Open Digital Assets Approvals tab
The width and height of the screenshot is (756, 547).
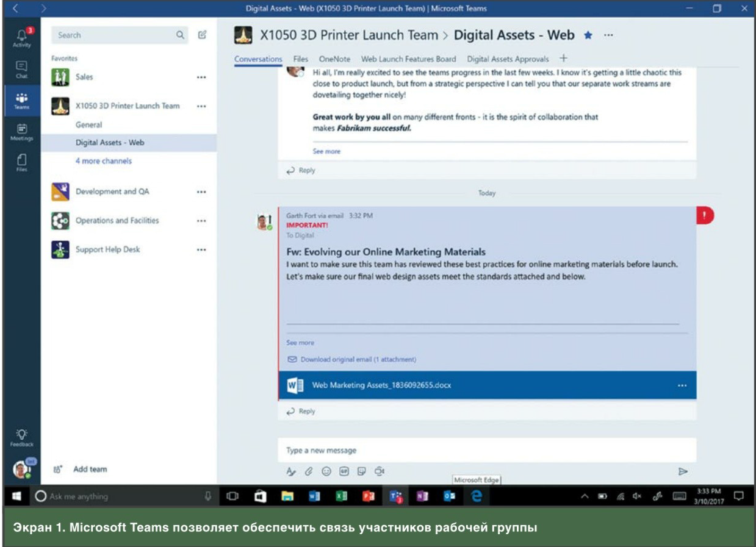(508, 59)
